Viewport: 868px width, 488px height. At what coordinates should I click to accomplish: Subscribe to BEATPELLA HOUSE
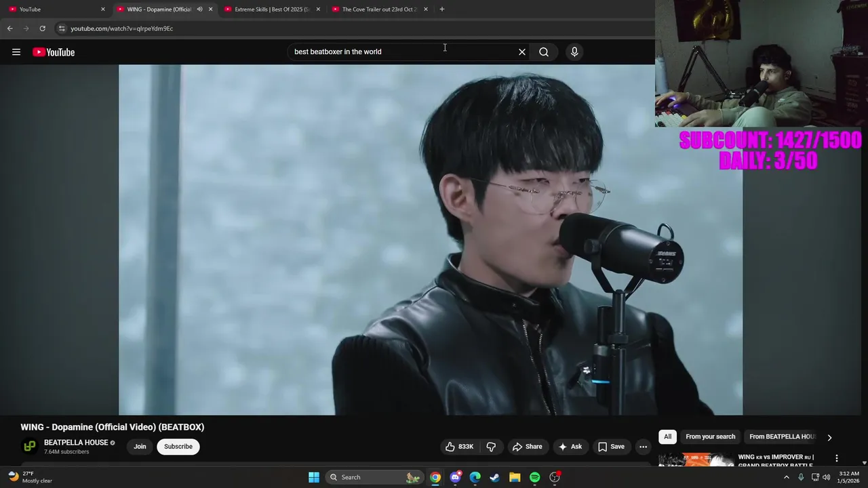[178, 447]
